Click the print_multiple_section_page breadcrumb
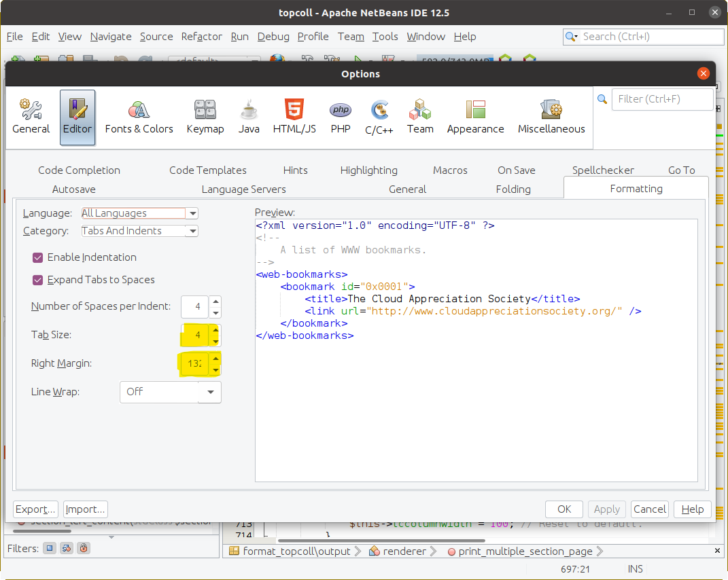This screenshot has width=728, height=580. pos(520,551)
